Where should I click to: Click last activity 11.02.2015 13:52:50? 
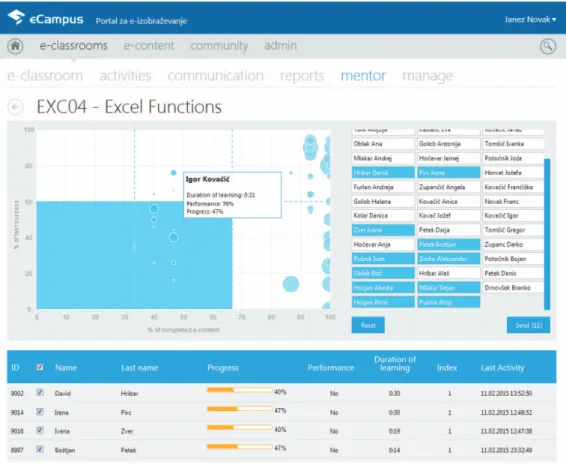click(x=506, y=394)
